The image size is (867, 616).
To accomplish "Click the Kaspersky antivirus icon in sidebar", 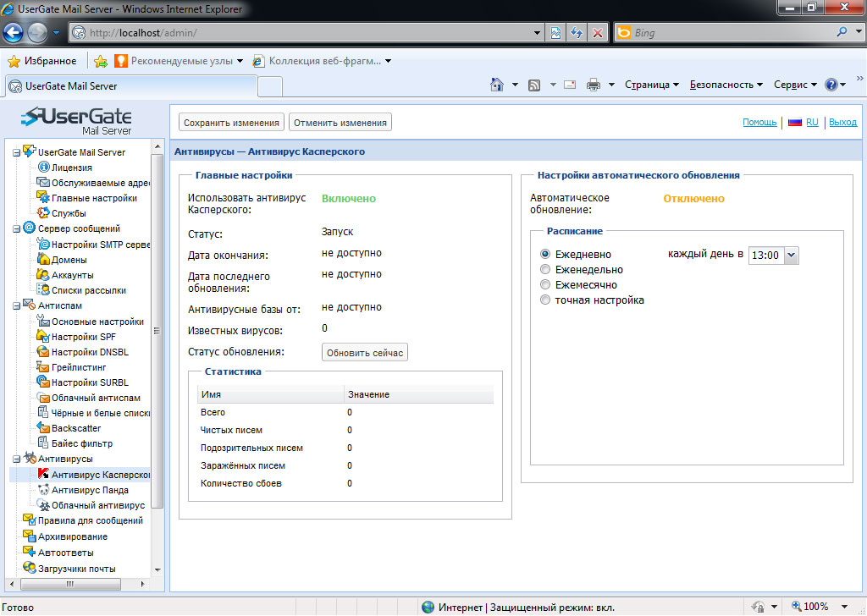I will [43, 475].
